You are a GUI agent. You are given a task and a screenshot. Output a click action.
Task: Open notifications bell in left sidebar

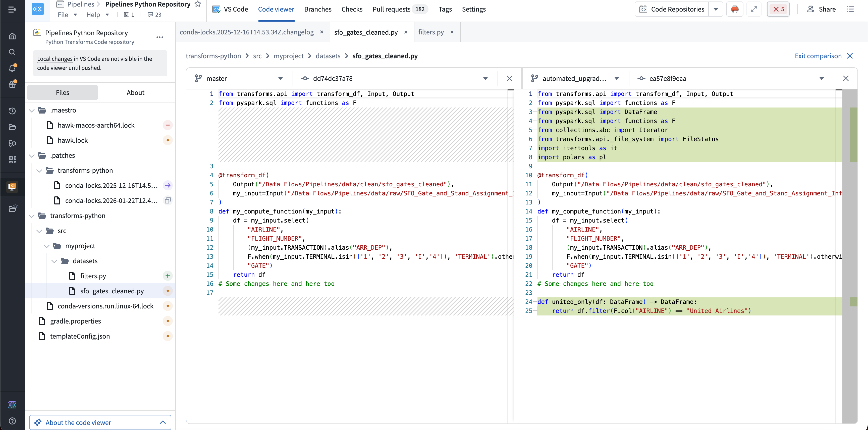click(x=12, y=68)
